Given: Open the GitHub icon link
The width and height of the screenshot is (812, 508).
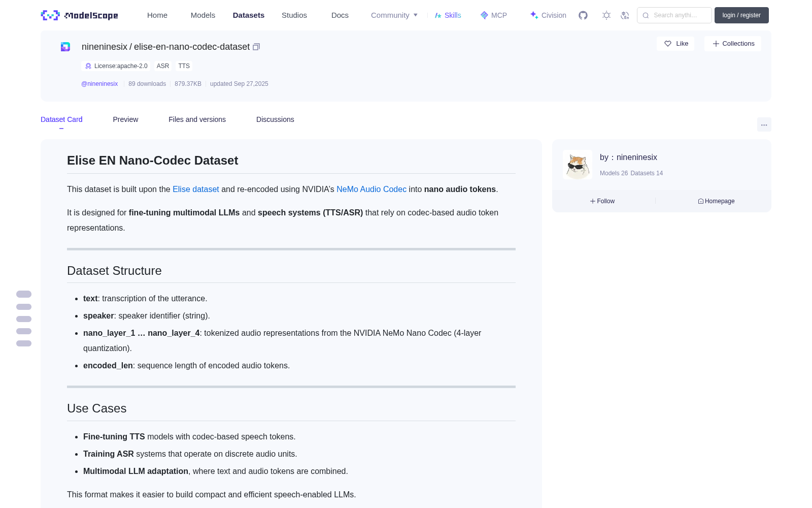Looking at the screenshot, I should pyautogui.click(x=583, y=15).
